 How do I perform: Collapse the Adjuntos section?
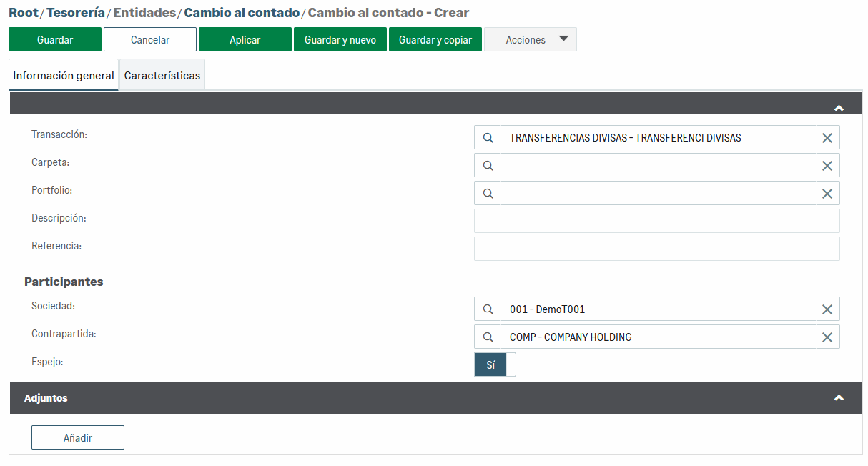(x=839, y=398)
